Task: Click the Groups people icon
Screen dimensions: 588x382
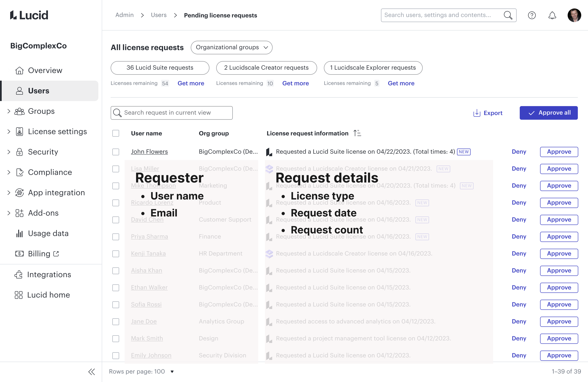Action: click(x=19, y=111)
